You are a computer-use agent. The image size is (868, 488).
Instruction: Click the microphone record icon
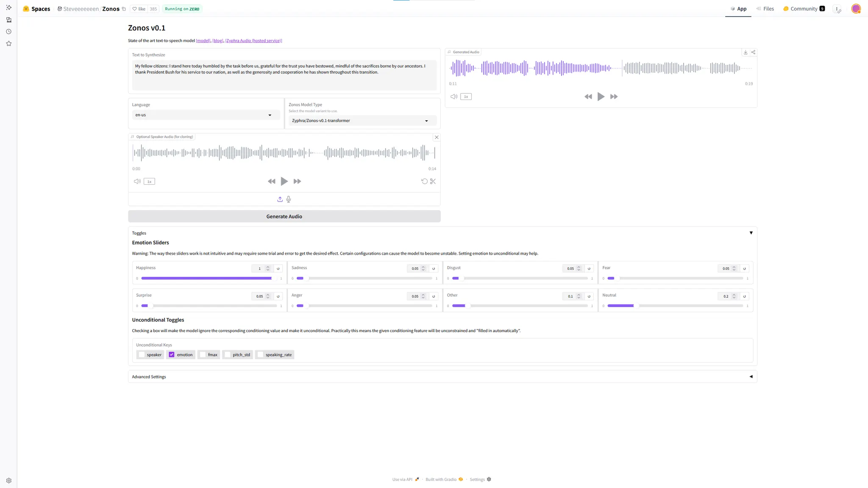point(289,199)
